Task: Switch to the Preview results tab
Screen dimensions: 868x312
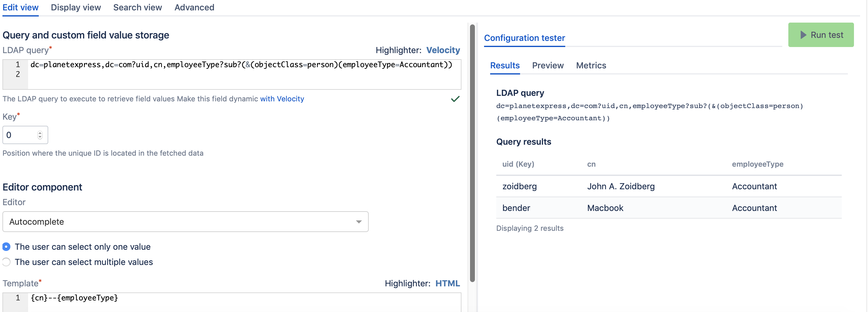Action: tap(548, 65)
